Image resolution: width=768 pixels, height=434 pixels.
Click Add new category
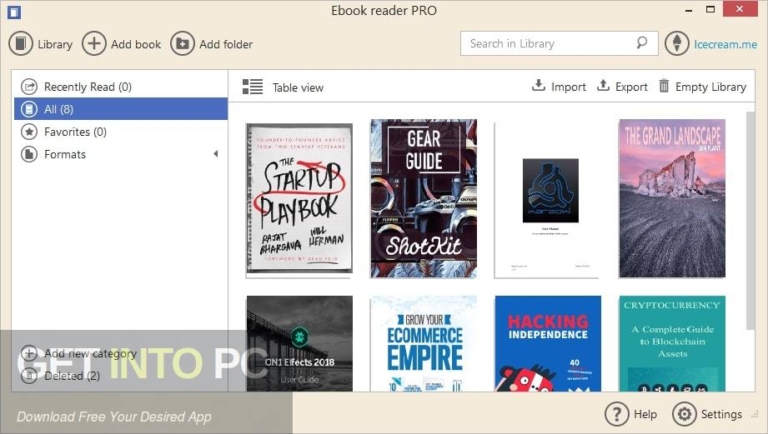click(90, 353)
